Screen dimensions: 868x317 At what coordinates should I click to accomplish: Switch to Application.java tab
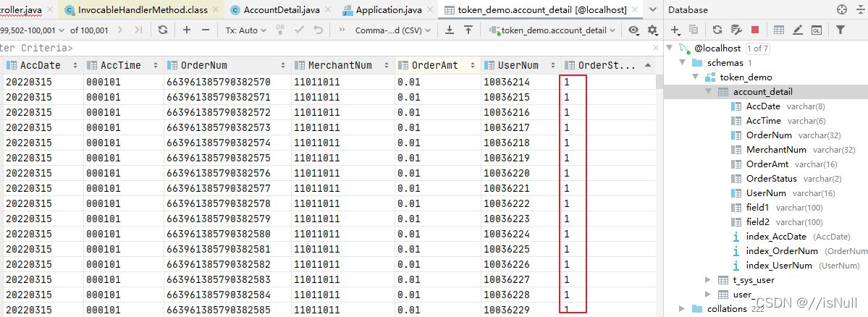point(387,10)
